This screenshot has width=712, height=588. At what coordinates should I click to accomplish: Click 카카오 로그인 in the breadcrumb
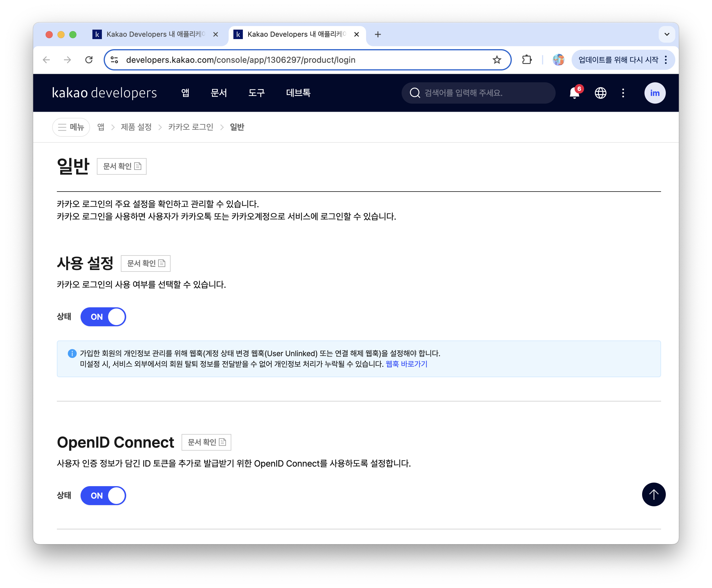pyautogui.click(x=190, y=127)
